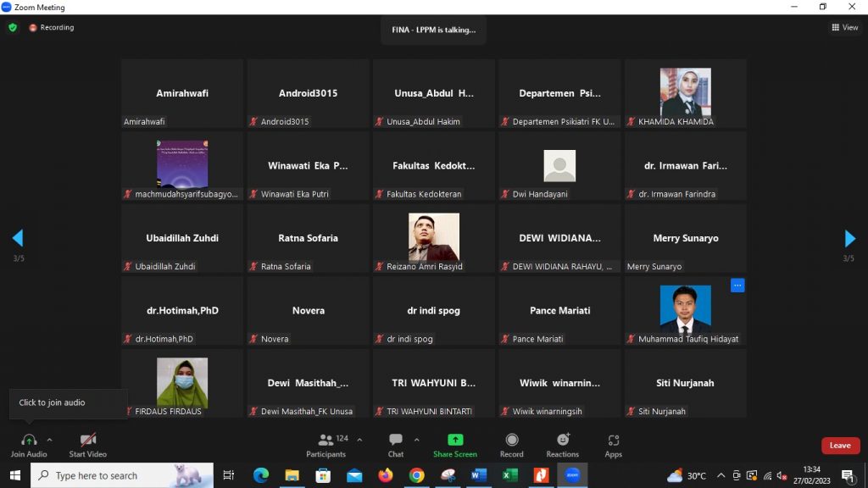Viewport: 868px width, 488px height.
Task: Click the red Leave button
Action: [840, 446]
